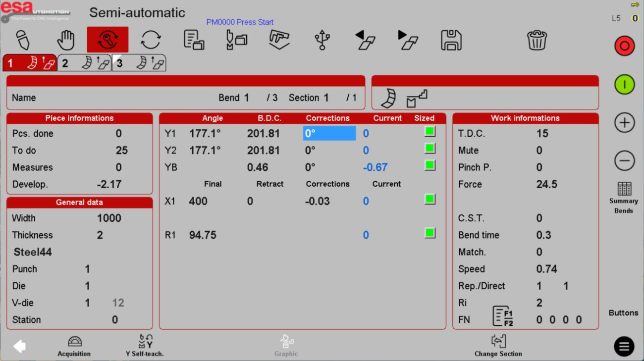This screenshot has width=644, height=361.
Task: Switch to bend tab 2
Action: (84, 62)
